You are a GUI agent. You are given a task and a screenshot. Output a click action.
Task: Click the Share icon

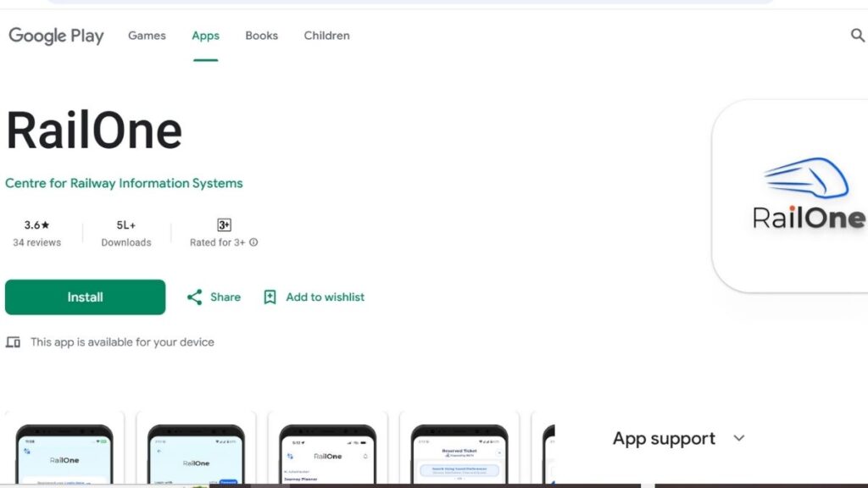pos(194,297)
